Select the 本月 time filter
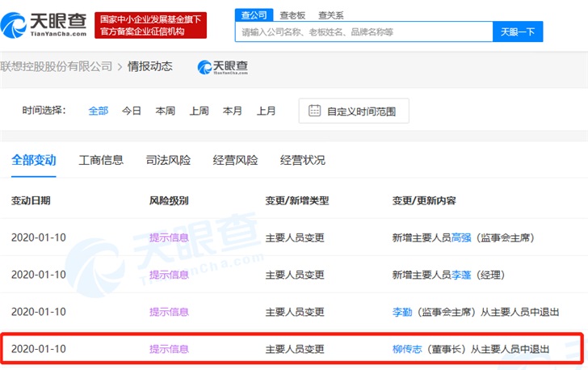Image resolution: width=588 pixels, height=370 pixels. click(233, 111)
